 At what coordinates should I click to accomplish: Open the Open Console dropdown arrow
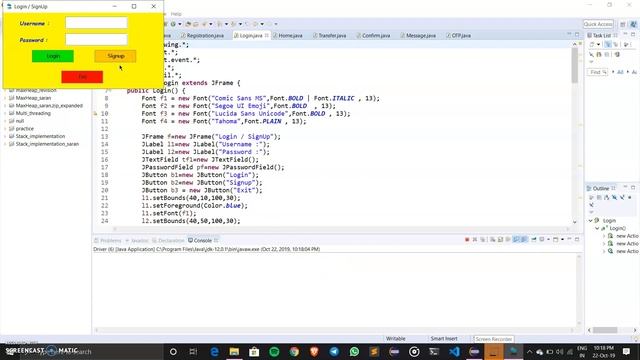point(562,240)
